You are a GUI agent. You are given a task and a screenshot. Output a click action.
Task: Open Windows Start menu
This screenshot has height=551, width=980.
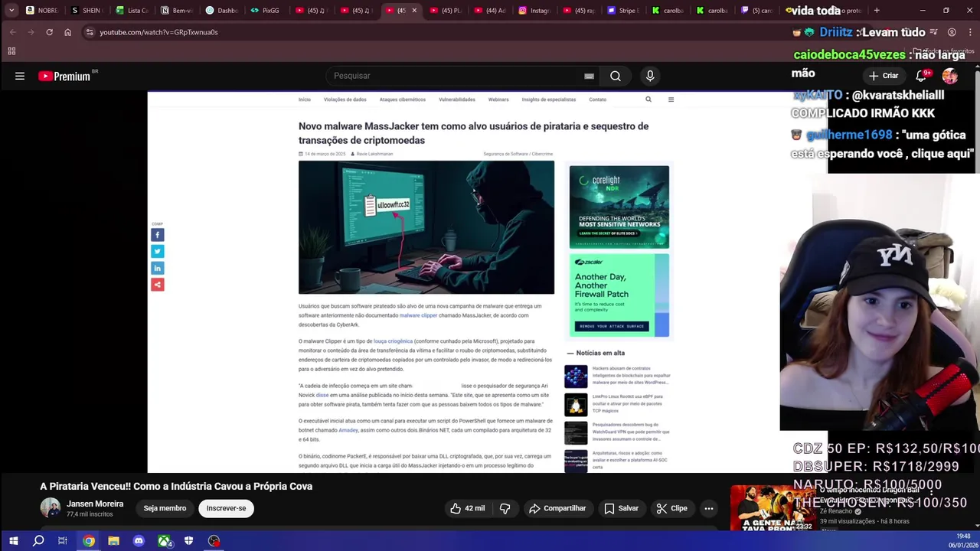(x=13, y=541)
